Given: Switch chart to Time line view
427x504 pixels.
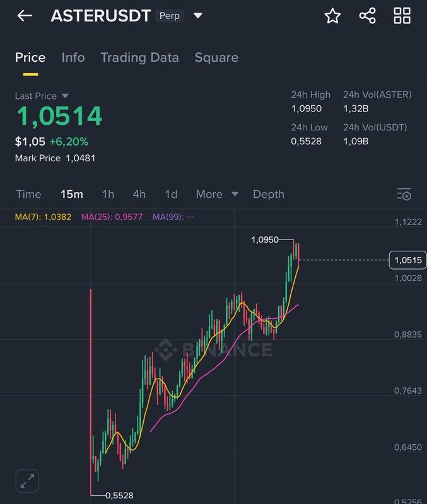Looking at the screenshot, I should coord(28,194).
